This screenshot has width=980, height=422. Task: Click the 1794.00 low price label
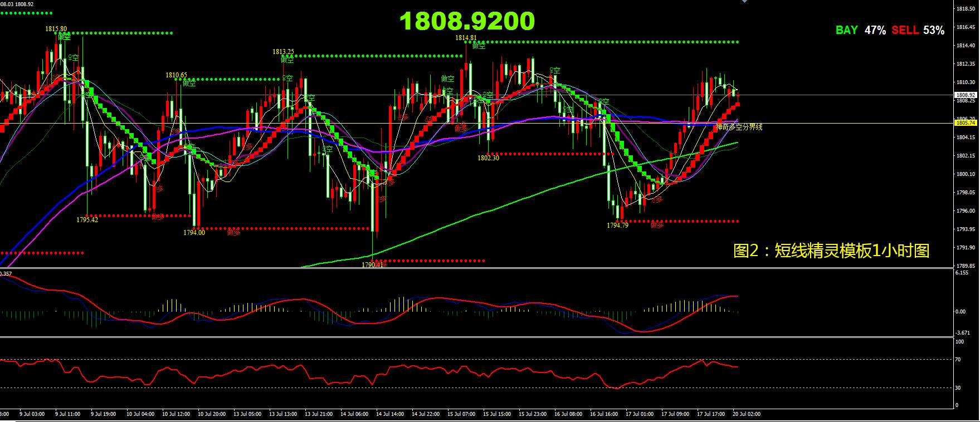tap(194, 233)
